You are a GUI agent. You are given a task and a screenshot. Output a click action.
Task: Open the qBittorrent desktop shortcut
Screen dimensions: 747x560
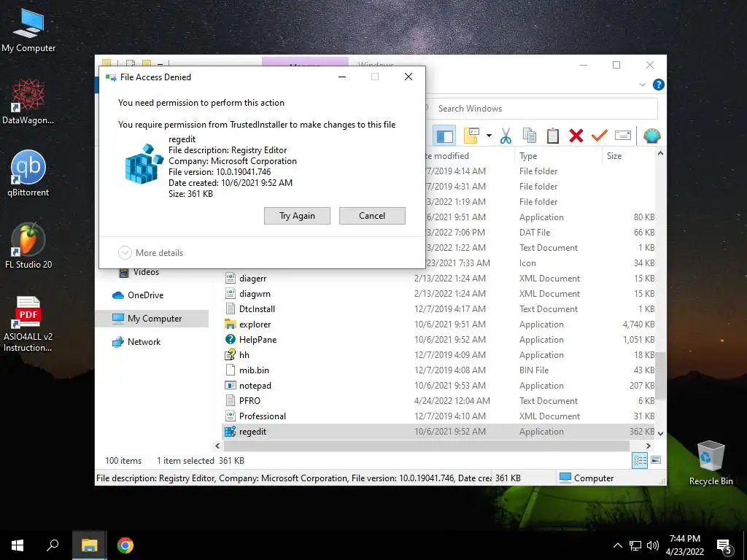pyautogui.click(x=28, y=174)
